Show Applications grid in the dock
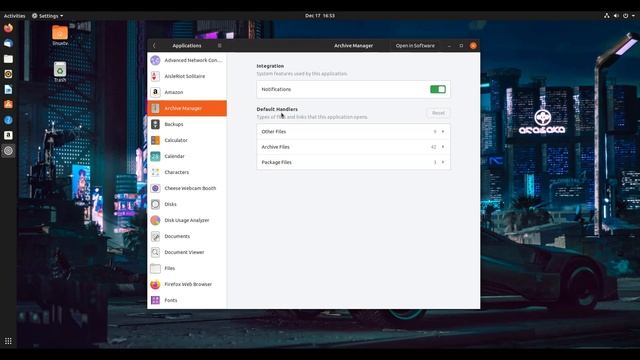 tap(8, 341)
